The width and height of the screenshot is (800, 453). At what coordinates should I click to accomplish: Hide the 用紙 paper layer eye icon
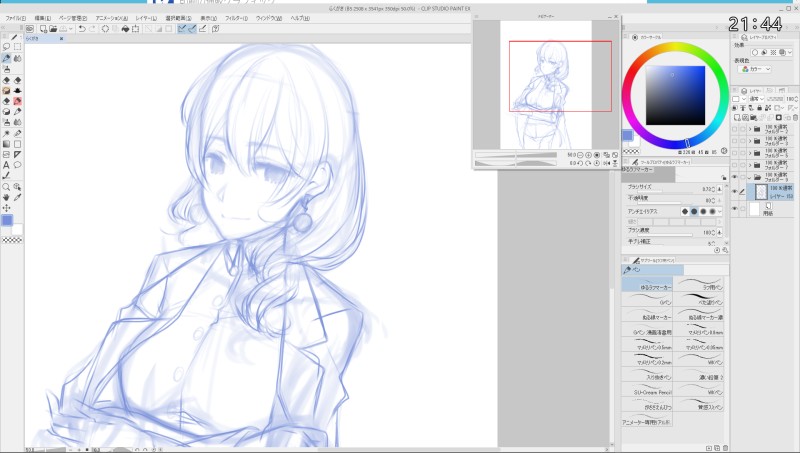pyautogui.click(x=735, y=209)
